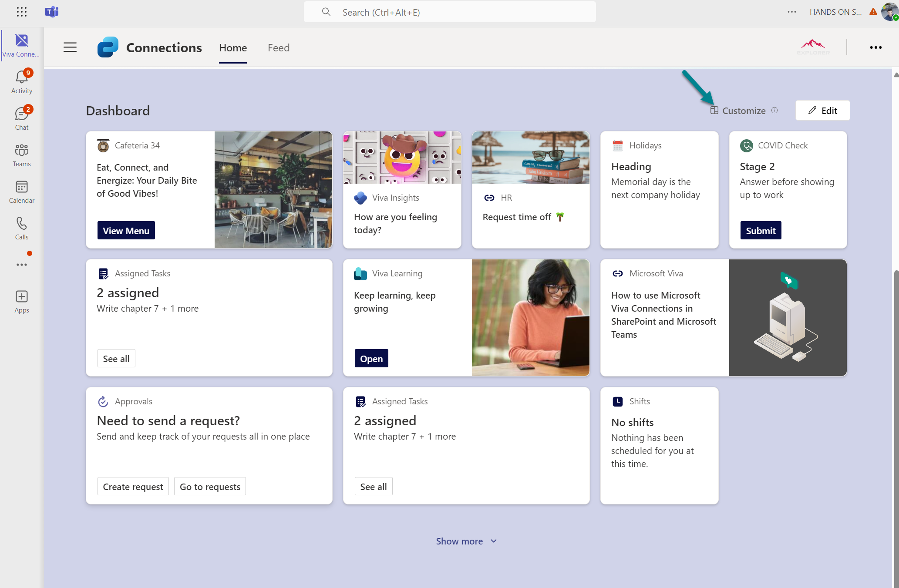Open the Calendar app icon
This screenshot has height=588, width=899.
pos(21,188)
